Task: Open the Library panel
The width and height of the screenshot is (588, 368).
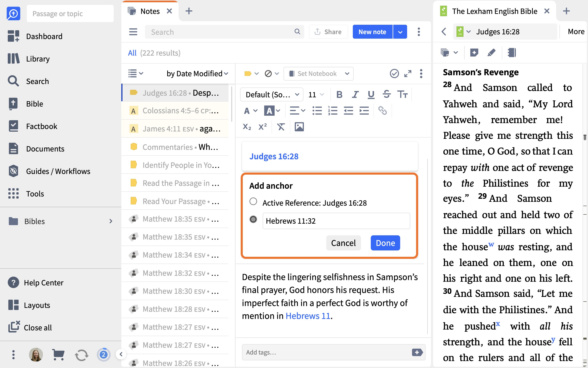Action: point(29,59)
